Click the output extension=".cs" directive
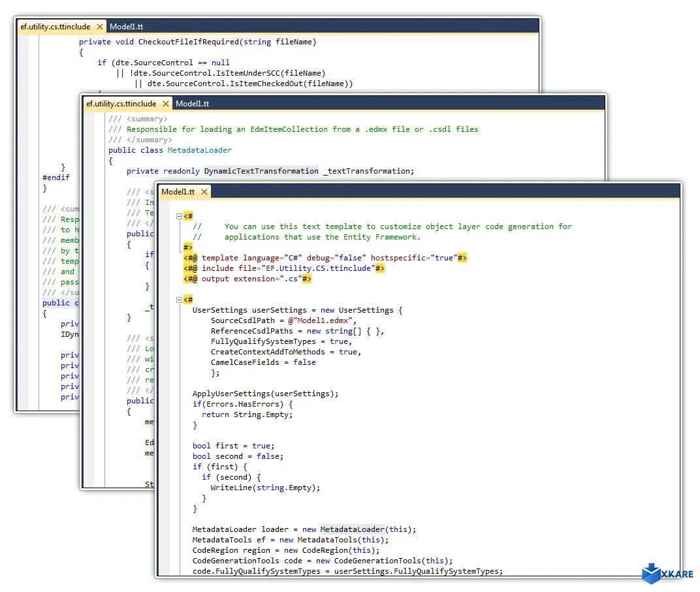 pos(247,279)
